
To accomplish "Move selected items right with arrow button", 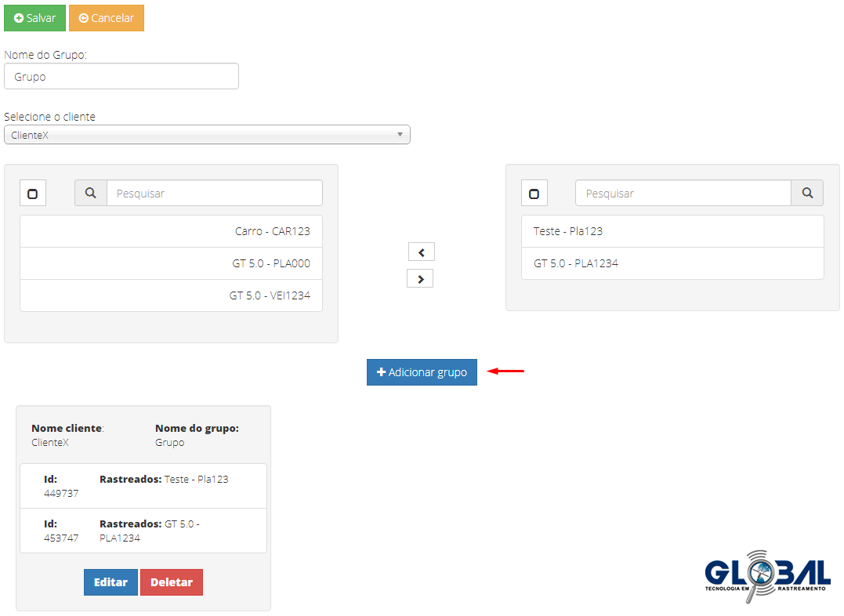I will (421, 278).
